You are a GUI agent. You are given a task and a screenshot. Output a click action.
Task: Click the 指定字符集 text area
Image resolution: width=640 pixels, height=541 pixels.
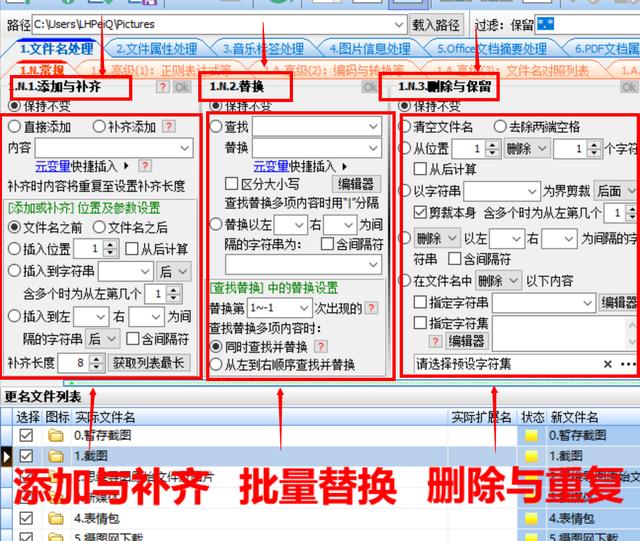pos(562,334)
